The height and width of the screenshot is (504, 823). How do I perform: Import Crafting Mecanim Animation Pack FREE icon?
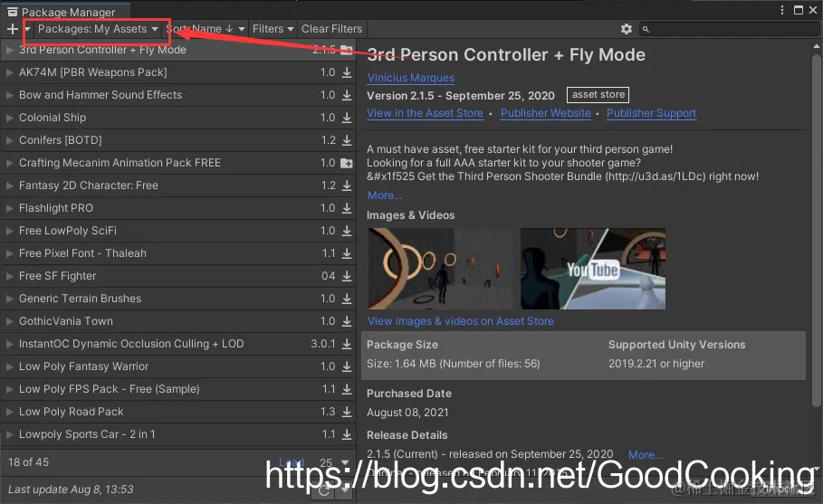pos(347,163)
